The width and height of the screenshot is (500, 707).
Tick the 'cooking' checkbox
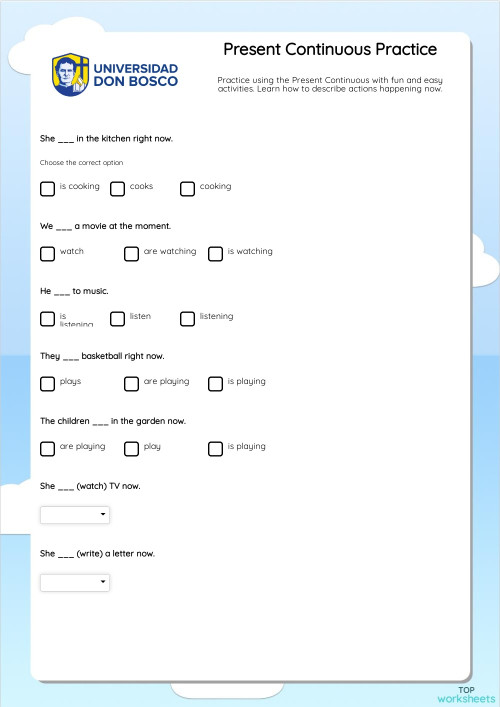tap(187, 189)
